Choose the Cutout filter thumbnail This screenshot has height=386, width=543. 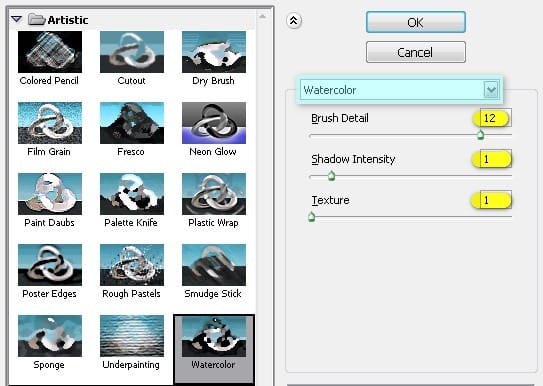tap(132, 52)
